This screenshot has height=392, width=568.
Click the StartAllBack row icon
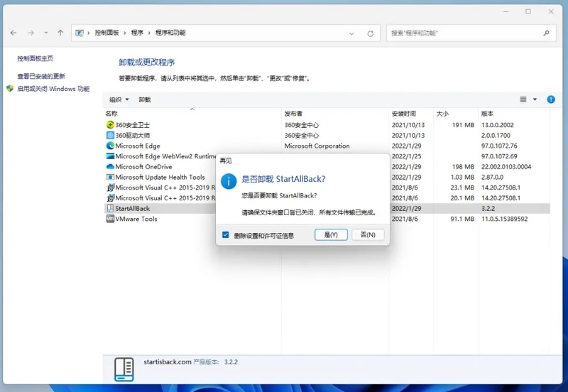point(110,208)
